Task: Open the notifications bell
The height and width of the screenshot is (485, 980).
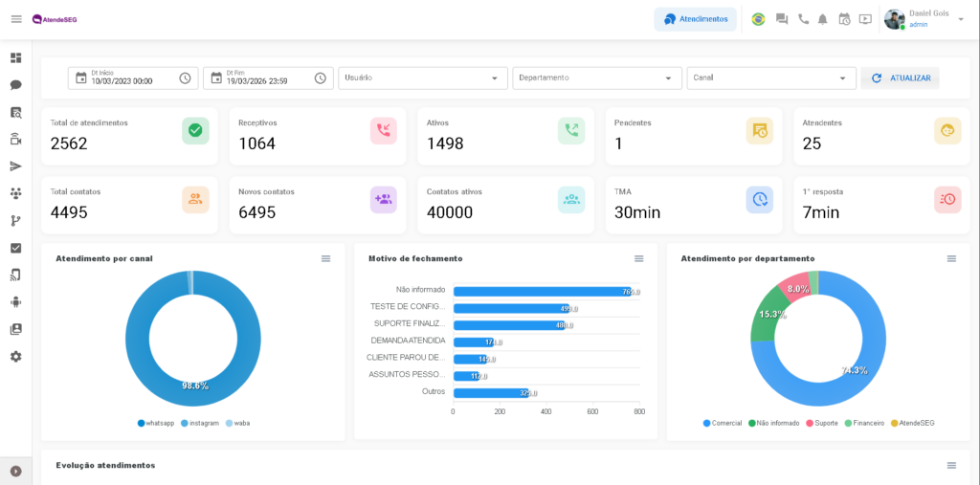Action: pos(822,19)
